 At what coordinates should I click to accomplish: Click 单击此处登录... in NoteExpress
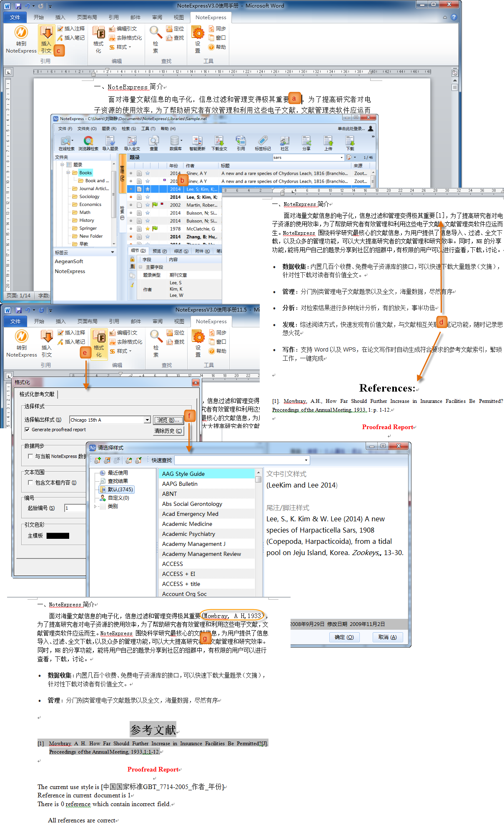pos(351,128)
